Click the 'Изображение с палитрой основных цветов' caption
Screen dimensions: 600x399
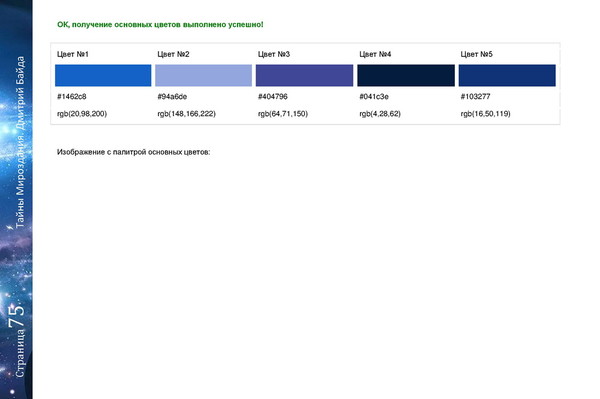click(x=134, y=152)
